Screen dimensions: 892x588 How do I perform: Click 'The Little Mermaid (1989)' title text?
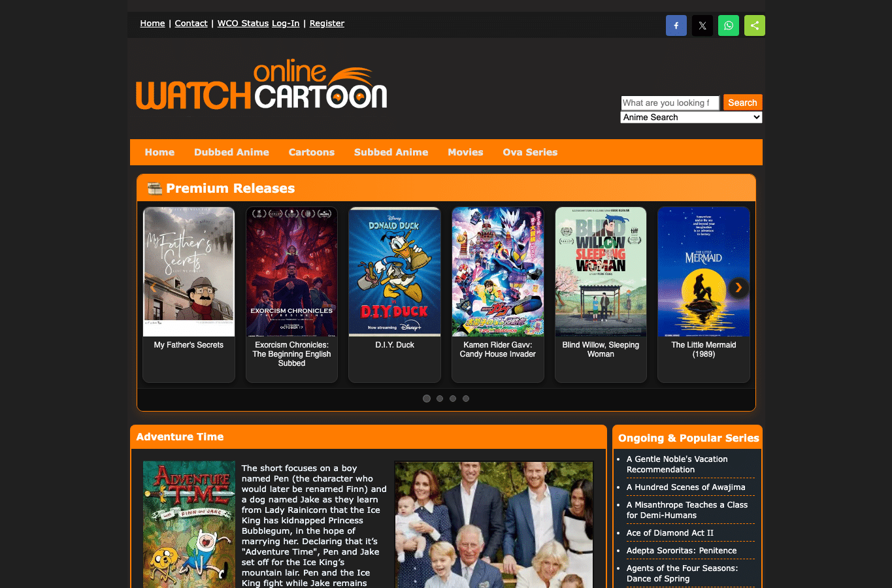(704, 350)
